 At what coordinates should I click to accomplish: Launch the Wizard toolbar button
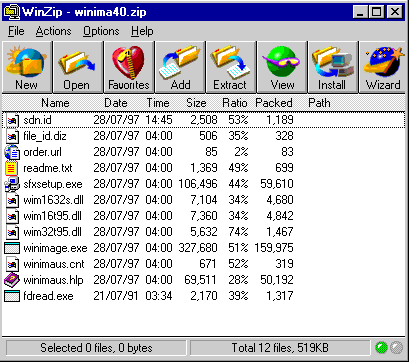pos(383,67)
